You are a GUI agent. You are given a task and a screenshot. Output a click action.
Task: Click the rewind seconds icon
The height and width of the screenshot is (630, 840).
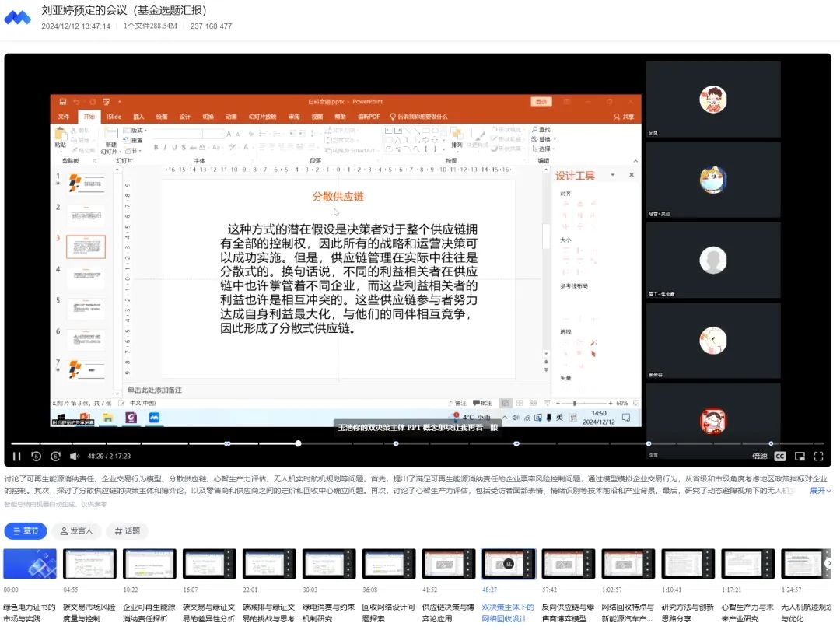(x=36, y=456)
